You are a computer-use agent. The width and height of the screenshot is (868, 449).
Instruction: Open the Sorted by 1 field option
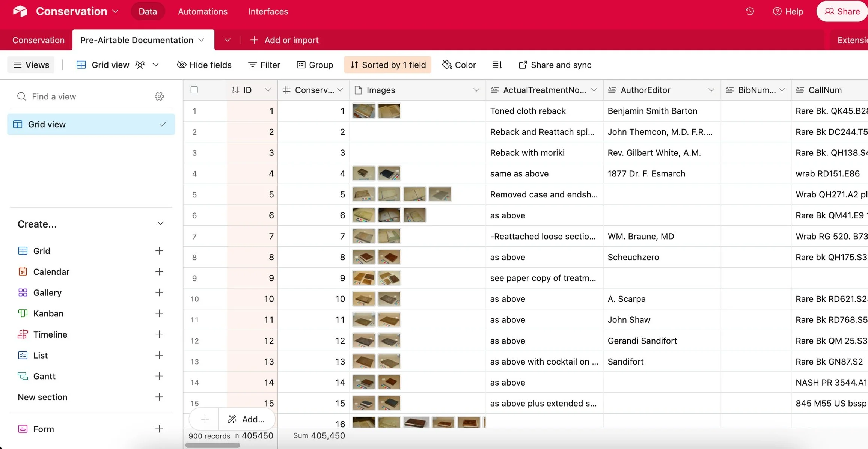click(388, 65)
